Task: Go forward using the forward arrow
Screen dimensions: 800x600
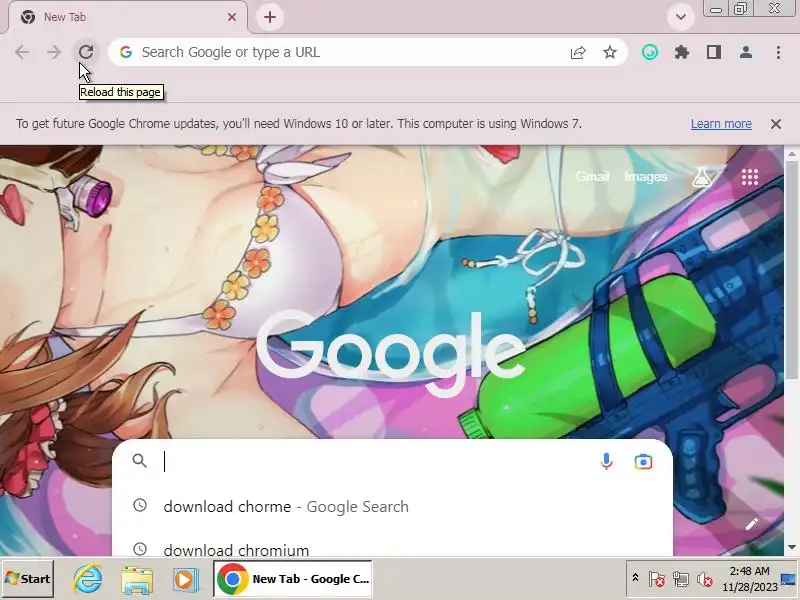Action: (x=54, y=52)
